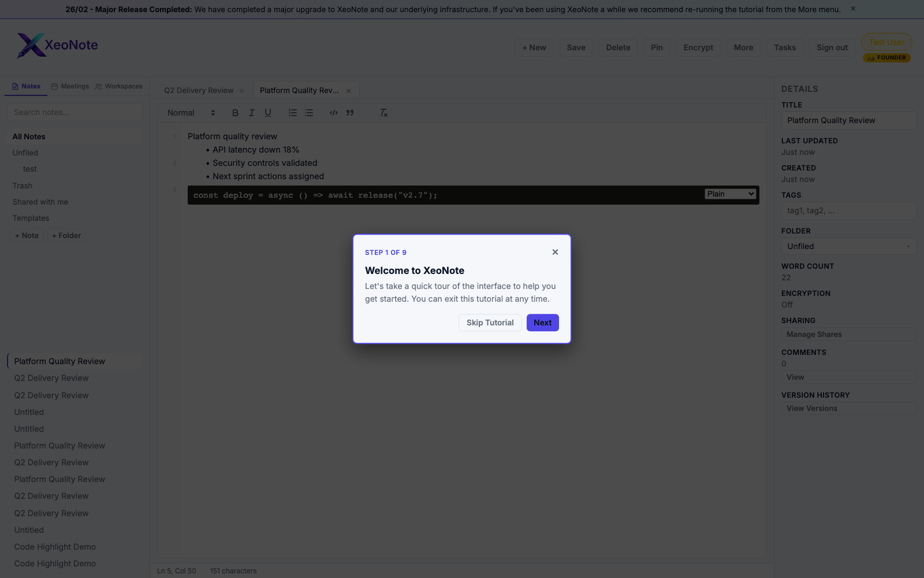
Task: Toggle bold formatting in the editor
Action: (x=235, y=113)
